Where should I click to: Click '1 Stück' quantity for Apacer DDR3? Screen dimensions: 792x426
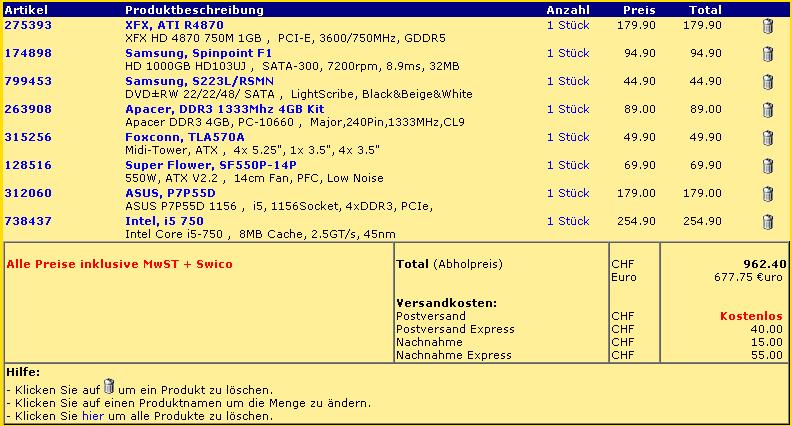coord(568,109)
